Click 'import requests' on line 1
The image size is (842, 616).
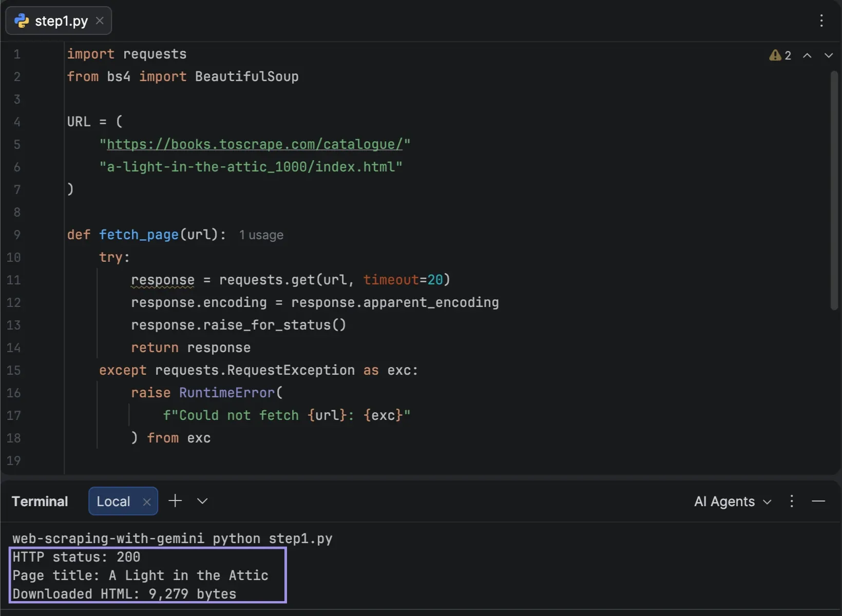127,54
